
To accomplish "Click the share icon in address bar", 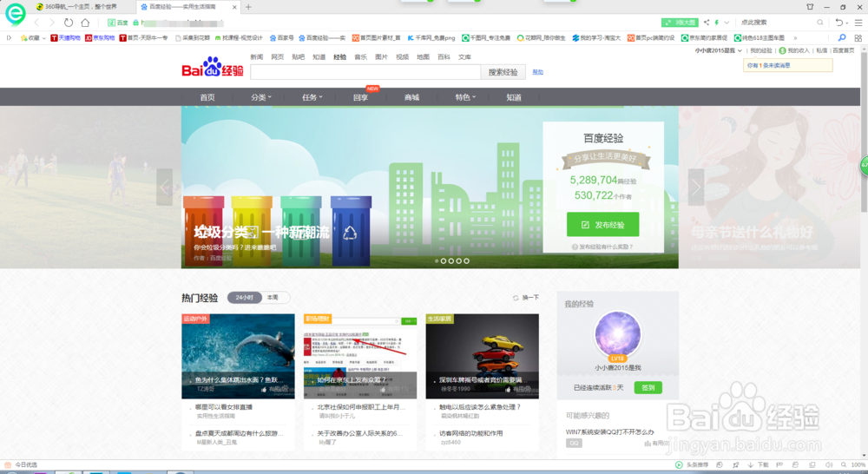I will pyautogui.click(x=707, y=23).
